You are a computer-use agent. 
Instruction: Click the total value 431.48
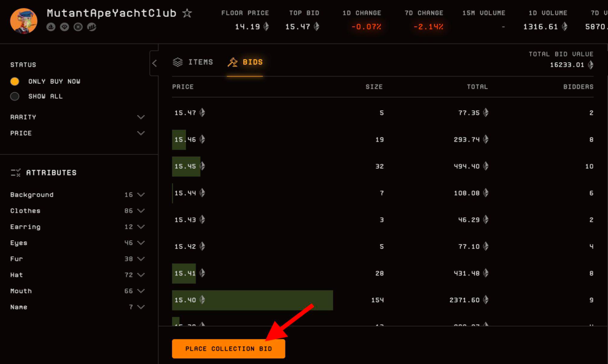click(x=467, y=273)
